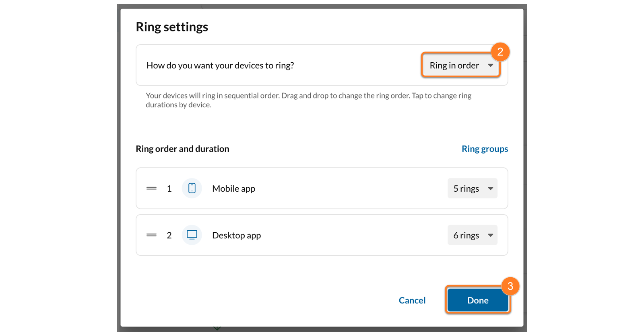Click the 'Ring settings' dialog title
Screen dimensions: 644x336
[x=172, y=27]
